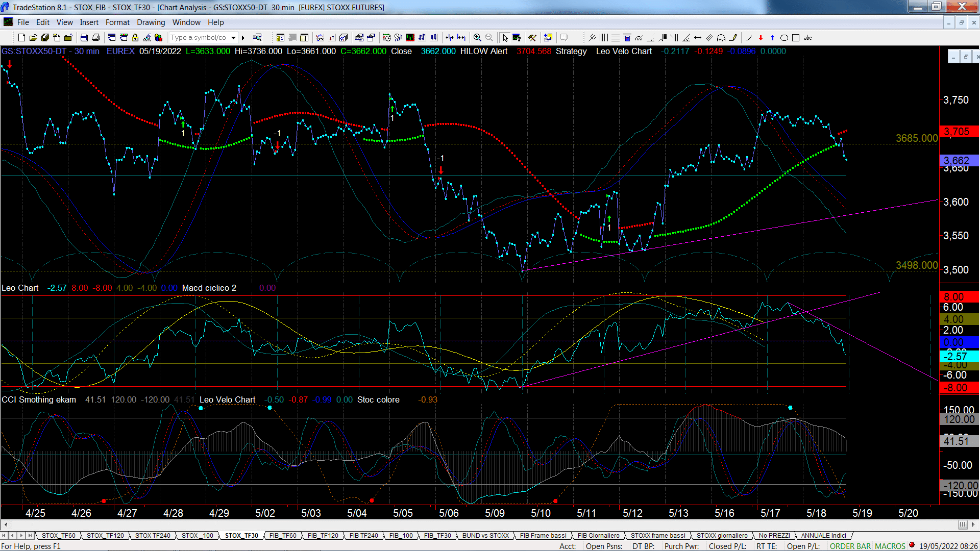Screen dimensions: 980x551
Task: Click the Type a symbol input field
Action: [199, 38]
